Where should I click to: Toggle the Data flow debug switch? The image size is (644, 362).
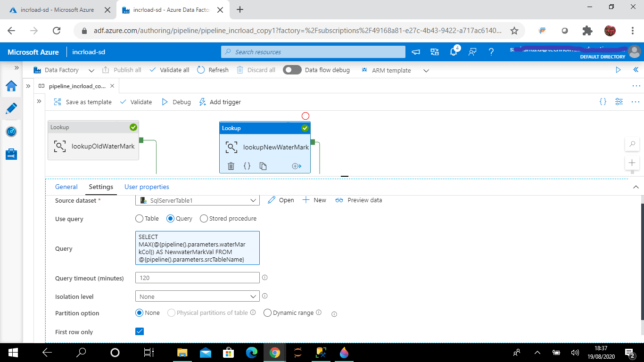pyautogui.click(x=292, y=70)
